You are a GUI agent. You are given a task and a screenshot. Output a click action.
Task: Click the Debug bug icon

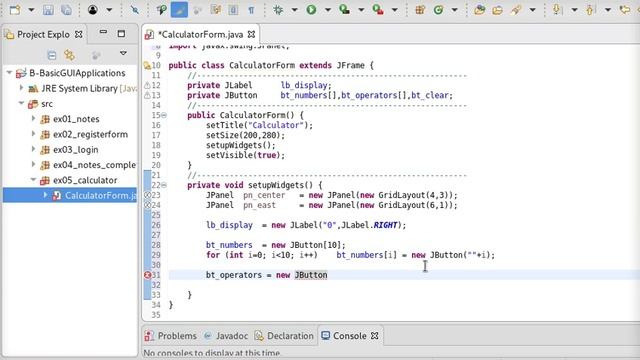pyautogui.click(x=278, y=10)
